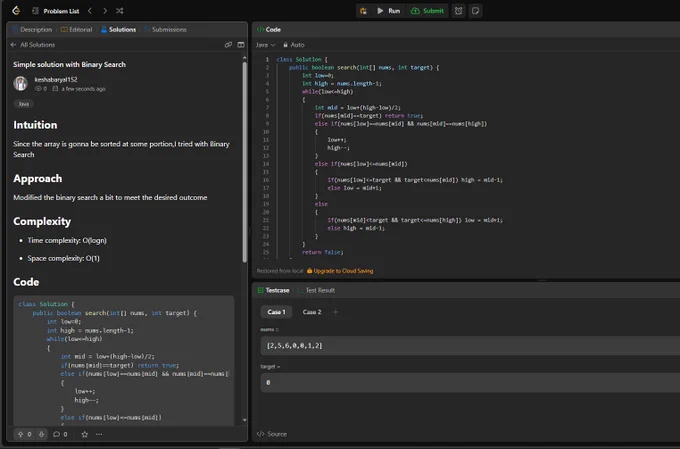The height and width of the screenshot is (449, 680).
Task: Open the more options ellipsis menu
Action: pos(99,434)
